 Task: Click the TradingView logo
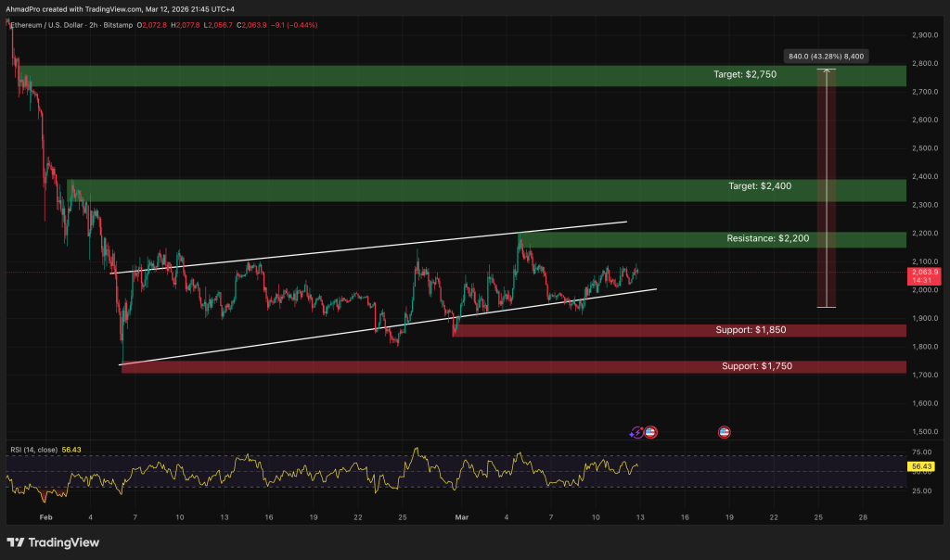coord(54,542)
